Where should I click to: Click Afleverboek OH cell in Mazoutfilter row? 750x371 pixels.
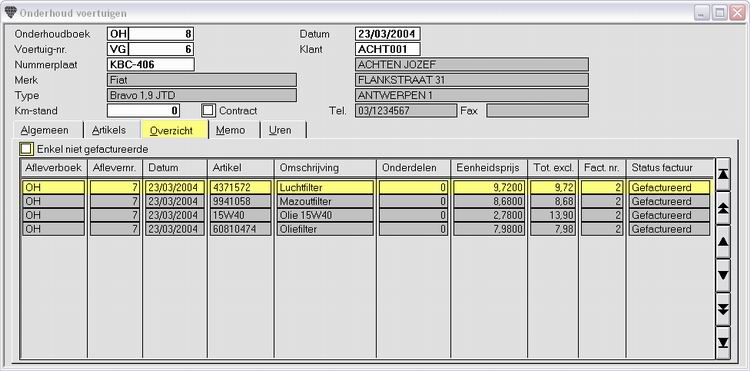[x=54, y=201]
